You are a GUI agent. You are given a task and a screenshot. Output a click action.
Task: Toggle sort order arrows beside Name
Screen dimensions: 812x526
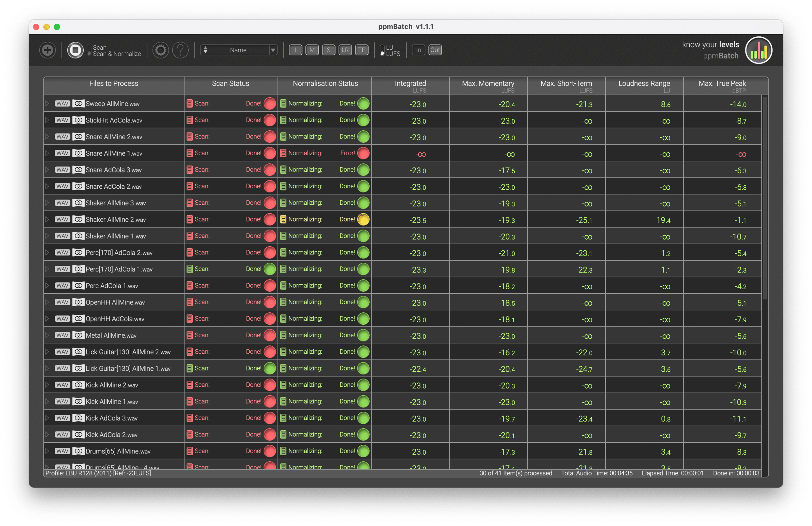pyautogui.click(x=205, y=50)
